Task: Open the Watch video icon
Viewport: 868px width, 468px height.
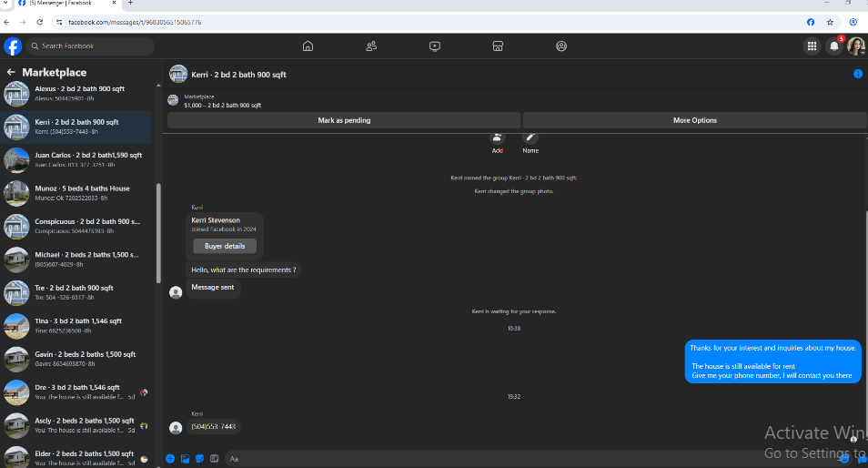Action: click(435, 46)
